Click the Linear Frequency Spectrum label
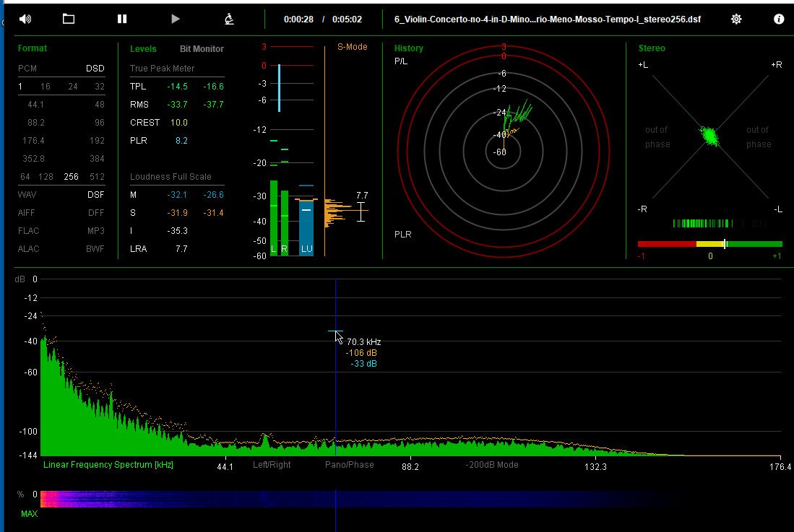 tap(108, 465)
